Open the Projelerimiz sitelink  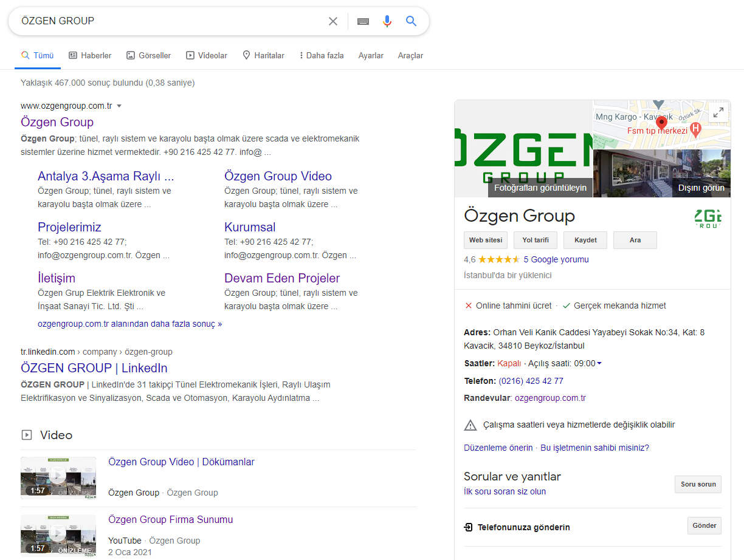tap(69, 227)
